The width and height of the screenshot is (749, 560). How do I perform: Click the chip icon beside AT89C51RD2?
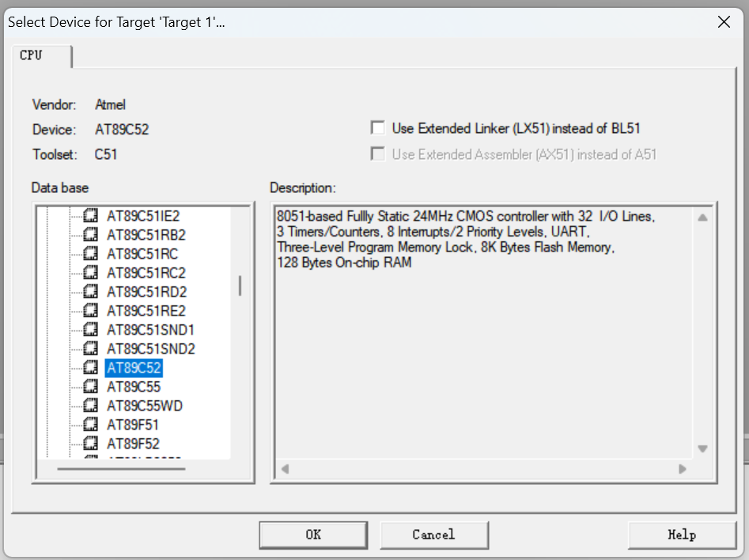point(90,291)
